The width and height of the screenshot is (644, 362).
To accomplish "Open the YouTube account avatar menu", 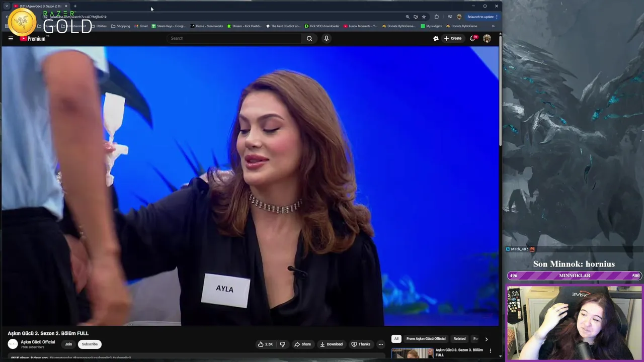I will [487, 38].
